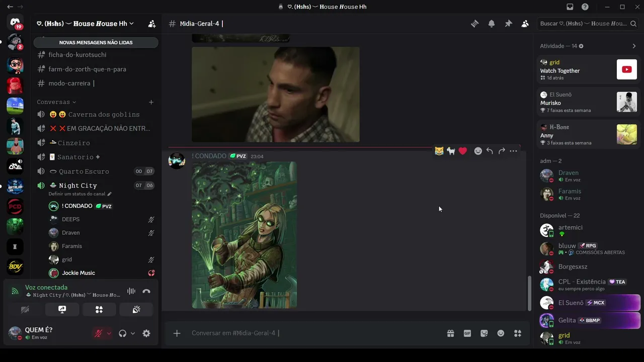Open the soundboard in voice panel
The height and width of the screenshot is (362, 644).
(x=136, y=310)
